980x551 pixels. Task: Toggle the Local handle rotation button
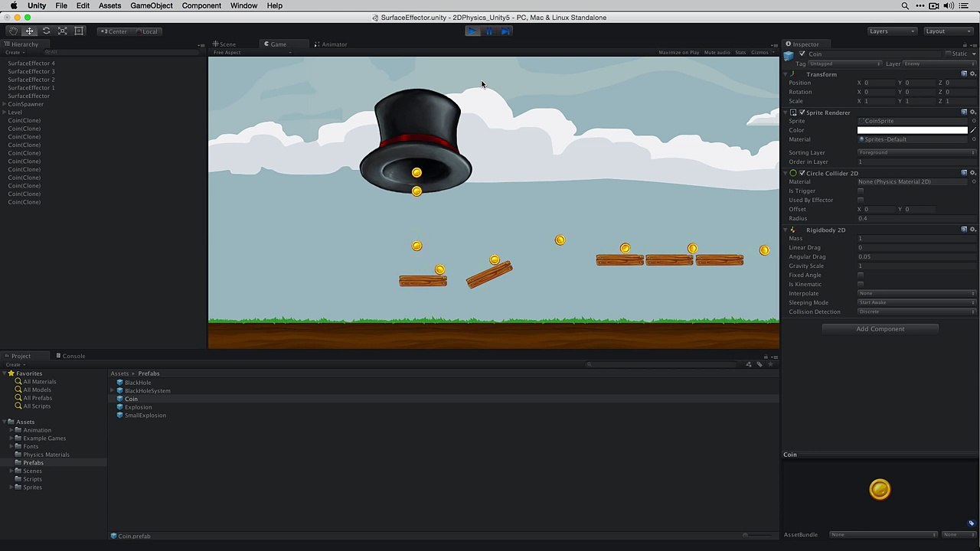[x=146, y=31]
